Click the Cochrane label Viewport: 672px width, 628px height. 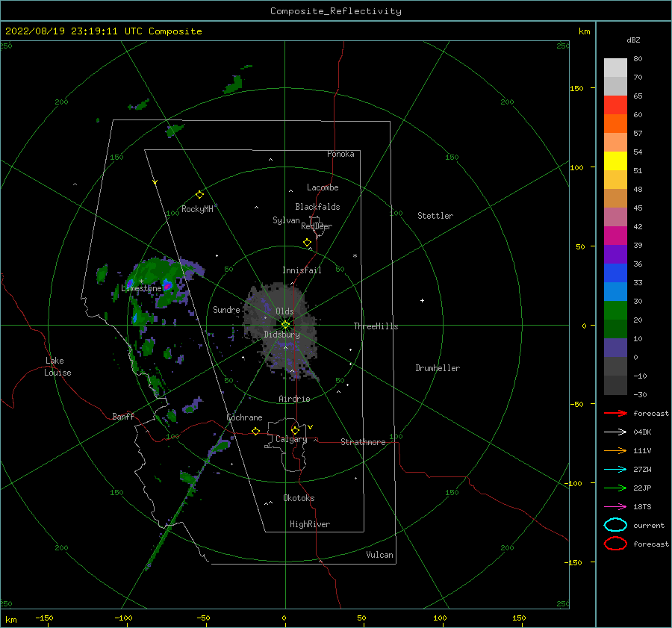[244, 417]
